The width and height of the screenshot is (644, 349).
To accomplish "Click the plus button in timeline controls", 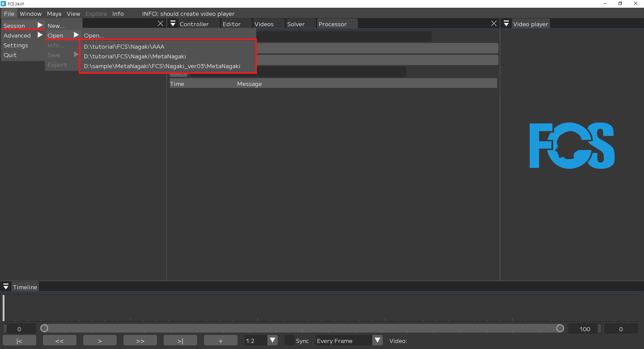I will coord(220,341).
